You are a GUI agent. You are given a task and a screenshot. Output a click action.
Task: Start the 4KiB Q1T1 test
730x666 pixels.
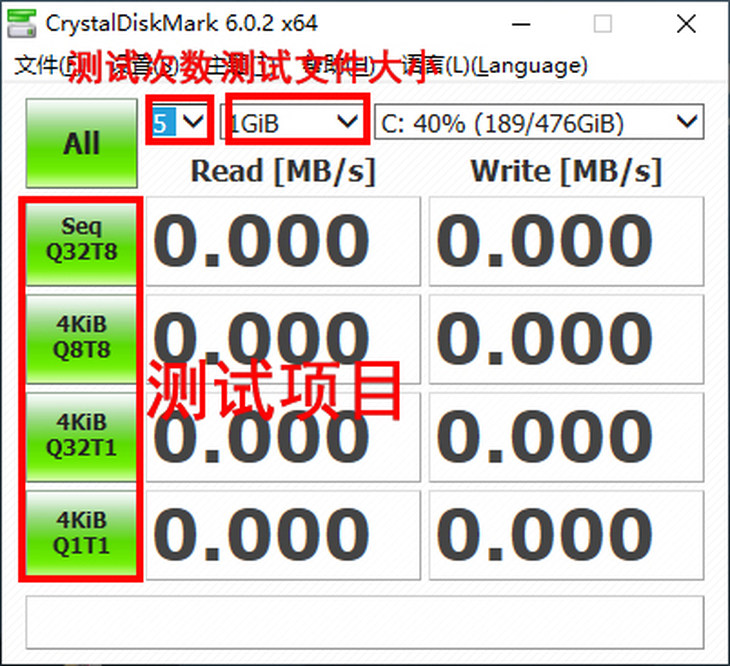click(x=81, y=533)
